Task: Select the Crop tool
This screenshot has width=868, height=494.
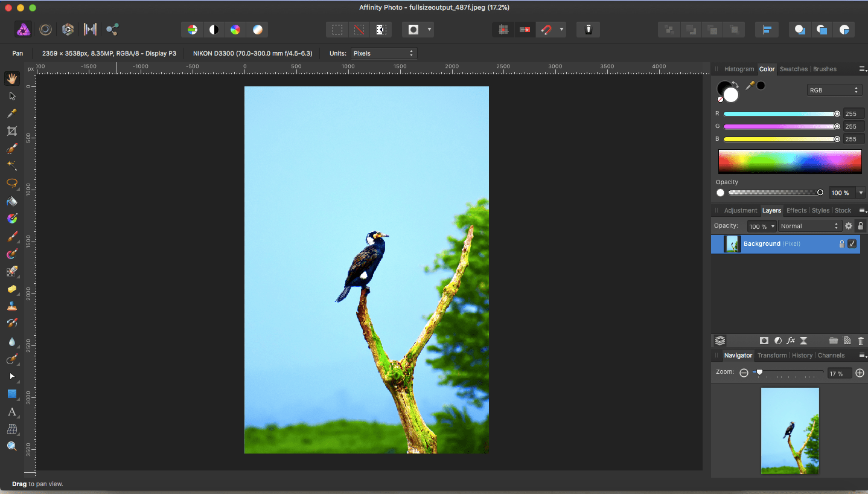Action: click(11, 131)
